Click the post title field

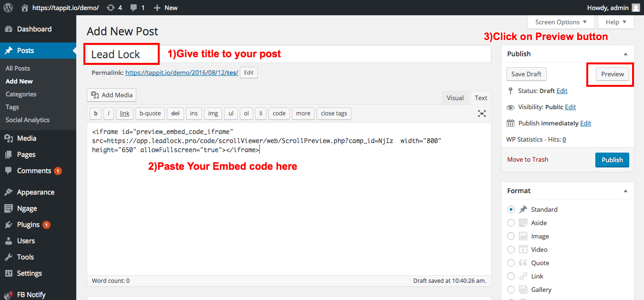(x=289, y=54)
